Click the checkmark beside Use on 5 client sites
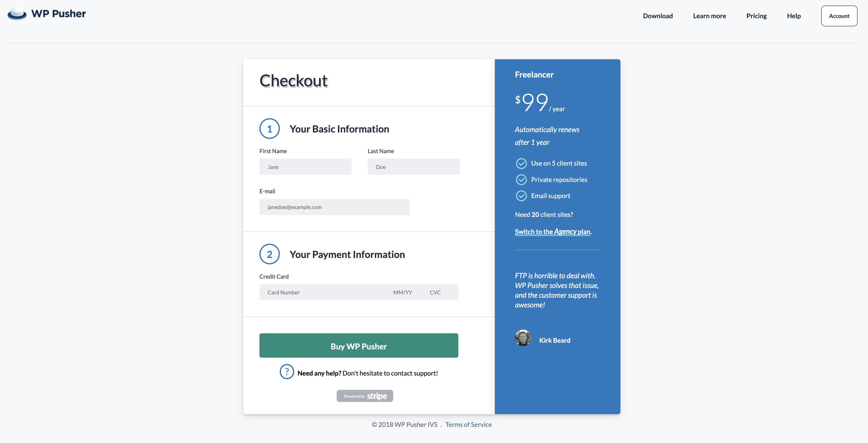Image resolution: width=868 pixels, height=443 pixels. 521,163
